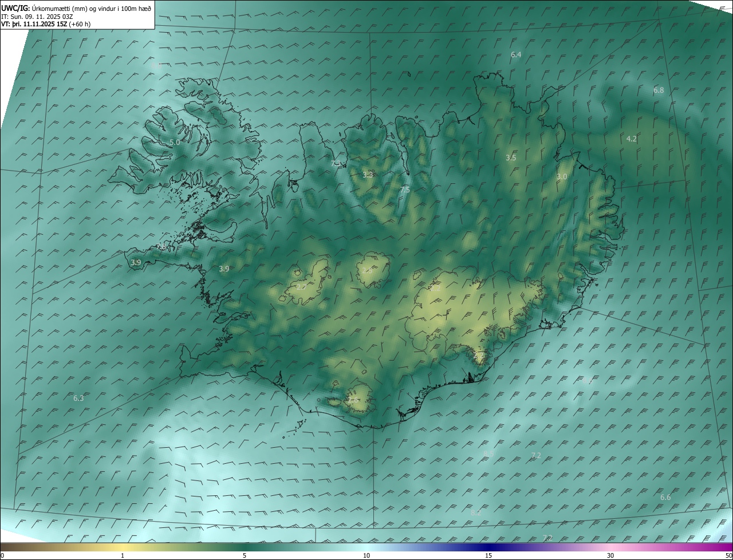Click the 7.5 value label on the map
The width and height of the screenshot is (733, 560).
(x=405, y=190)
